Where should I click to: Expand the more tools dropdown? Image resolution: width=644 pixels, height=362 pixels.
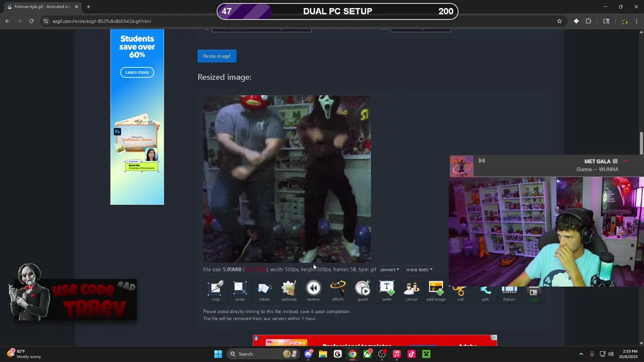click(x=419, y=269)
